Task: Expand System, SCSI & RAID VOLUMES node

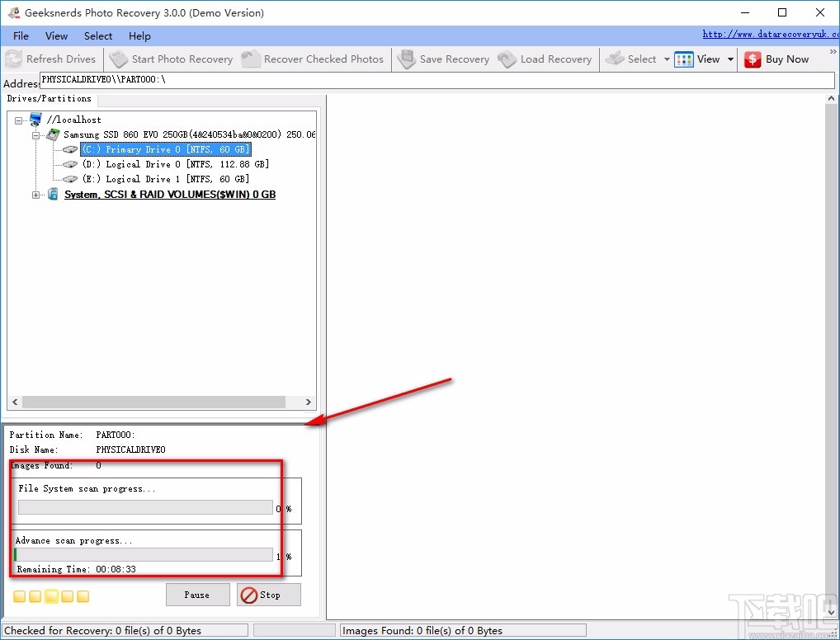Action: pos(35,195)
